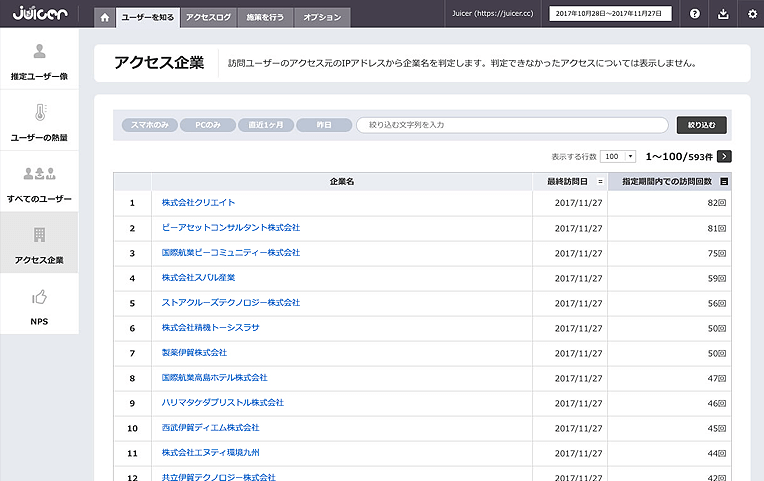Open settings via the gear icon
This screenshot has width=764, height=481.
pyautogui.click(x=752, y=14)
